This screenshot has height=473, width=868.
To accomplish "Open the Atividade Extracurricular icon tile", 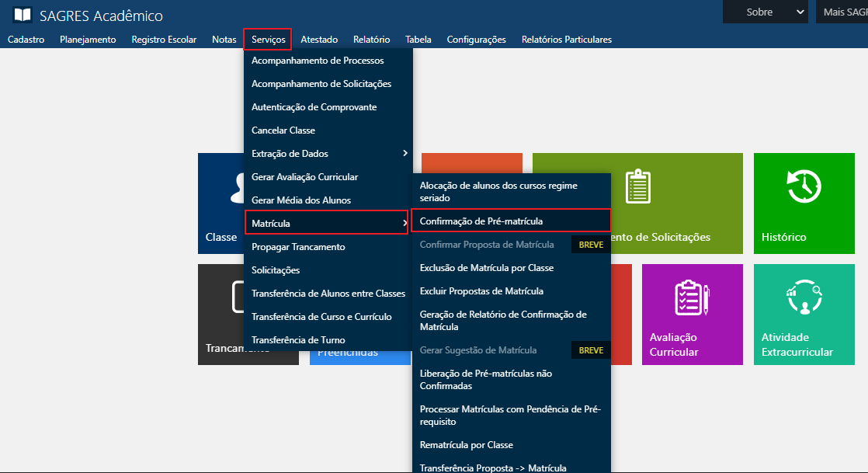I will (804, 297).
